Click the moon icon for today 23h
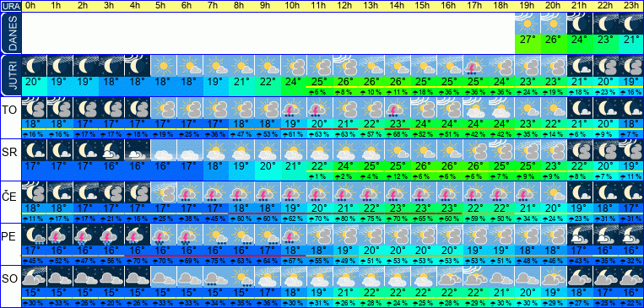Viewport: 644px width, 308px height. click(630, 24)
